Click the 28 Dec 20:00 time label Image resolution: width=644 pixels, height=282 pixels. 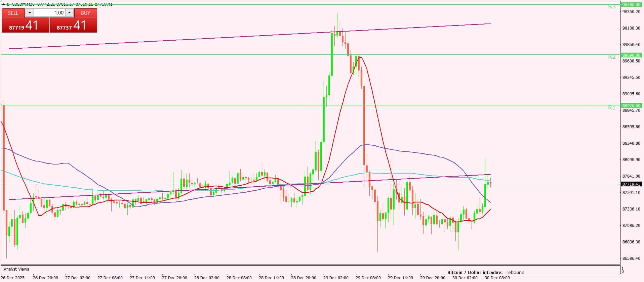point(304,278)
